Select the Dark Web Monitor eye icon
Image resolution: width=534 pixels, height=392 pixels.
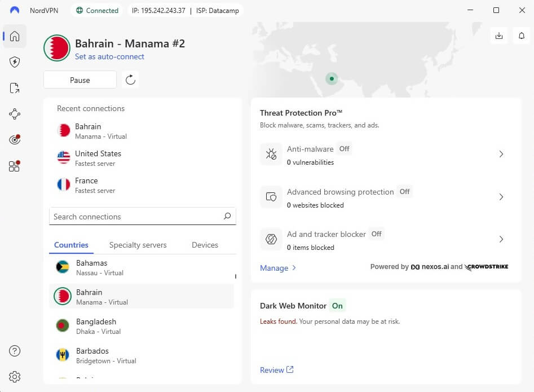(15, 139)
